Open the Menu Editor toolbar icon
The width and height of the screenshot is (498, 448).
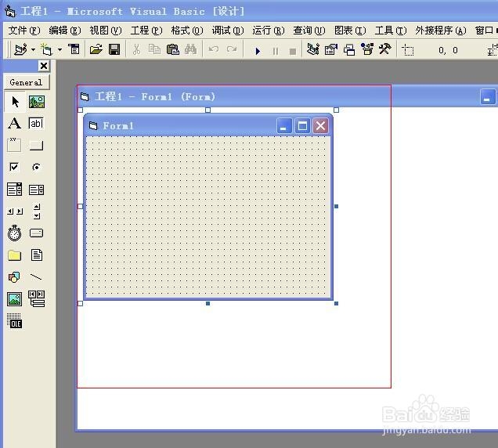[x=74, y=49]
